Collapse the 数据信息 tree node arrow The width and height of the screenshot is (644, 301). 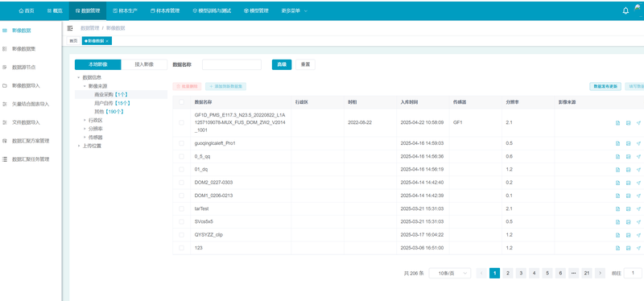(x=79, y=77)
